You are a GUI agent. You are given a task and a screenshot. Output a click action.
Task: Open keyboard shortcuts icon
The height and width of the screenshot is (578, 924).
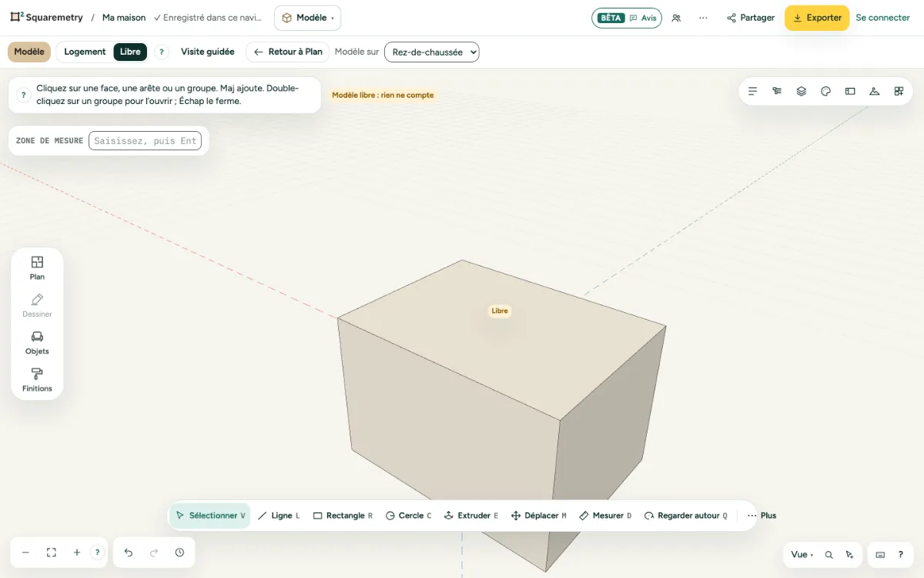880,555
